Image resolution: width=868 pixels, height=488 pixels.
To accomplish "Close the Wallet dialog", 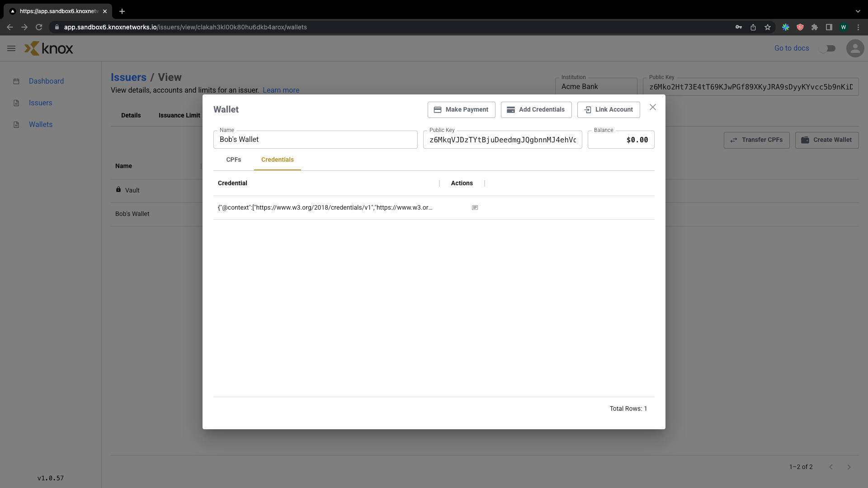I will coord(652,108).
